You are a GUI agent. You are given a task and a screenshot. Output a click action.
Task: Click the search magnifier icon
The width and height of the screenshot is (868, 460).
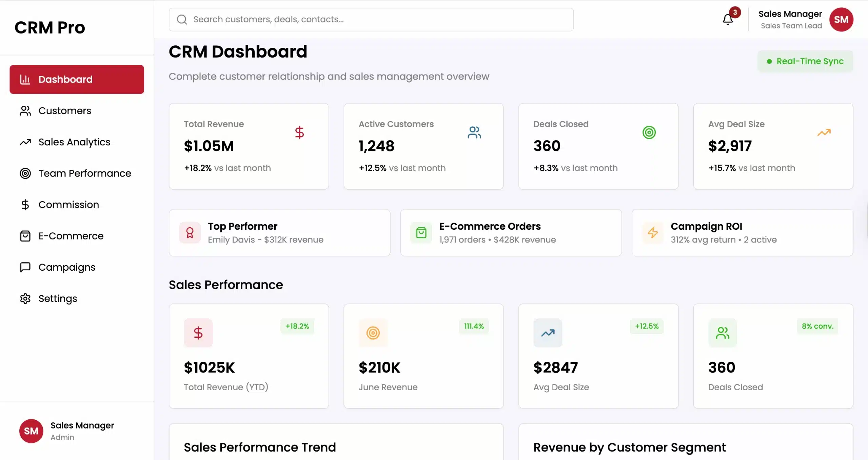(182, 20)
